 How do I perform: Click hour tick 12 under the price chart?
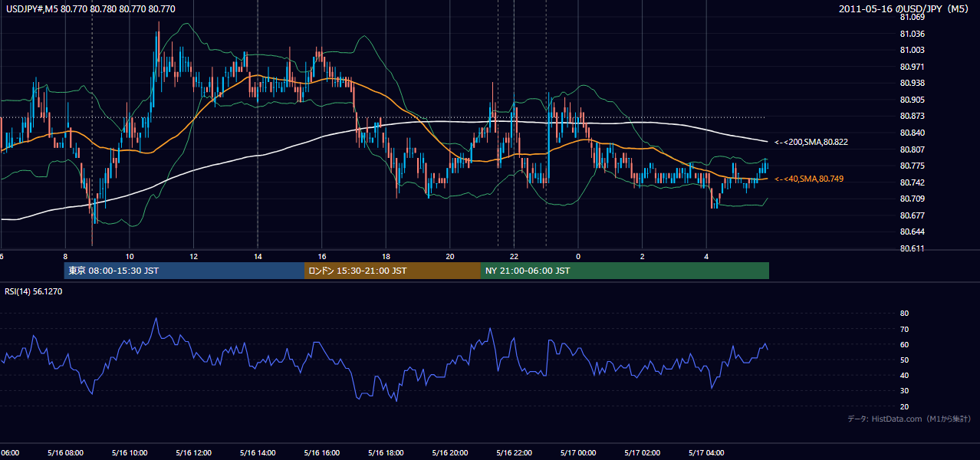click(193, 256)
